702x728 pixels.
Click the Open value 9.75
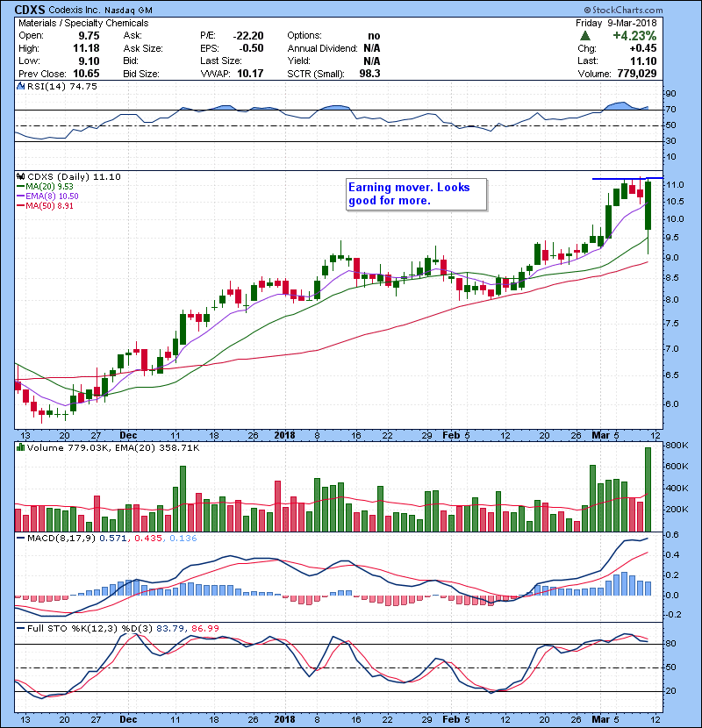(x=89, y=36)
